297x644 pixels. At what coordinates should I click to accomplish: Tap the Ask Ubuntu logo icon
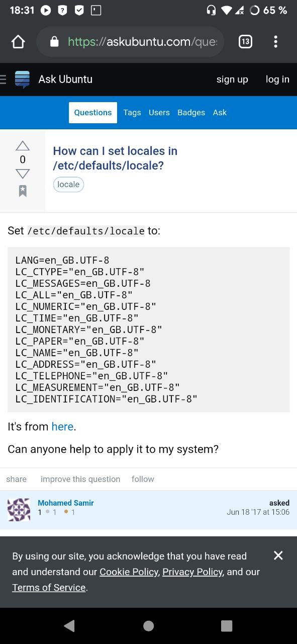(22, 79)
